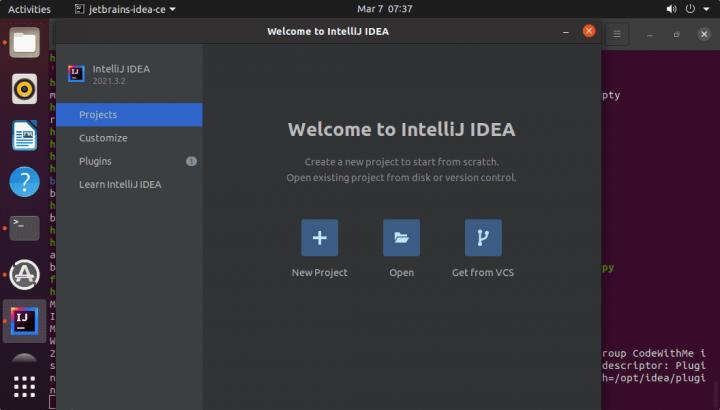Image resolution: width=720 pixels, height=410 pixels.
Task: Open the terminal window hamburger menu
Action: coord(617,33)
